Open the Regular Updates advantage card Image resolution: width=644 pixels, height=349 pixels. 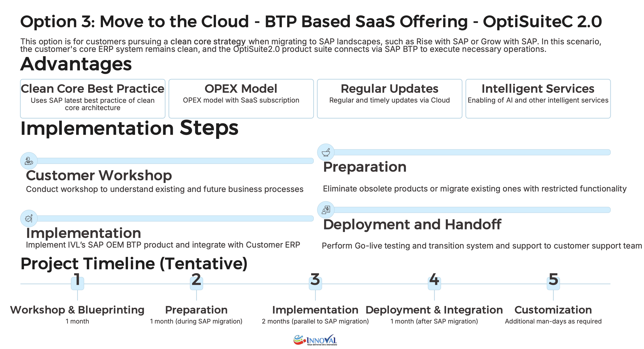point(389,99)
